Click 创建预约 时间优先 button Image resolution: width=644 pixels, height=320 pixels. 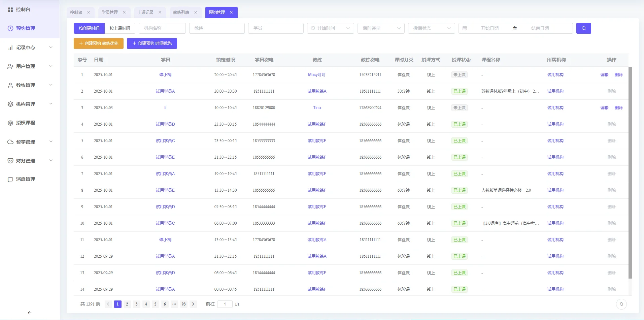click(x=152, y=43)
